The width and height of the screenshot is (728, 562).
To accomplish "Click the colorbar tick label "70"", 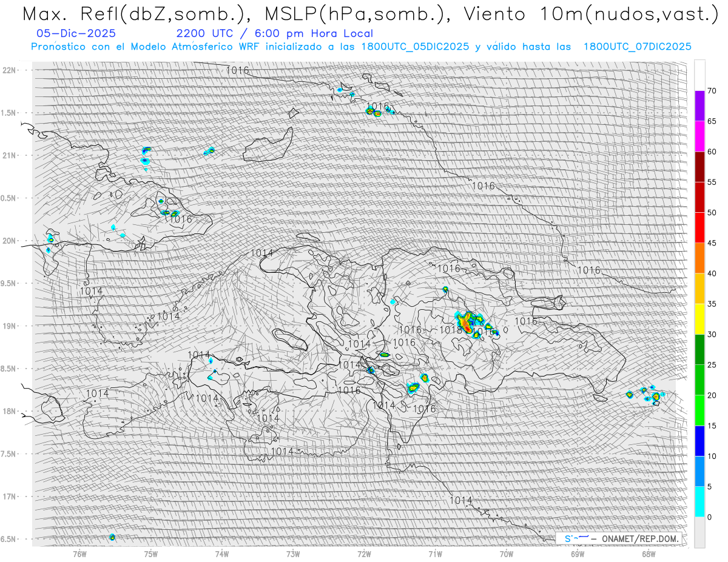I will click(712, 91).
